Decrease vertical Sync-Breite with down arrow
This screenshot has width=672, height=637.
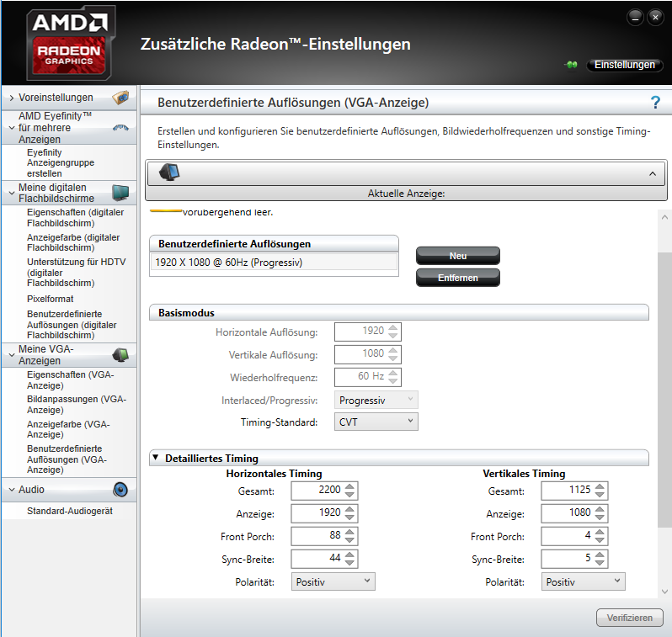(600, 563)
